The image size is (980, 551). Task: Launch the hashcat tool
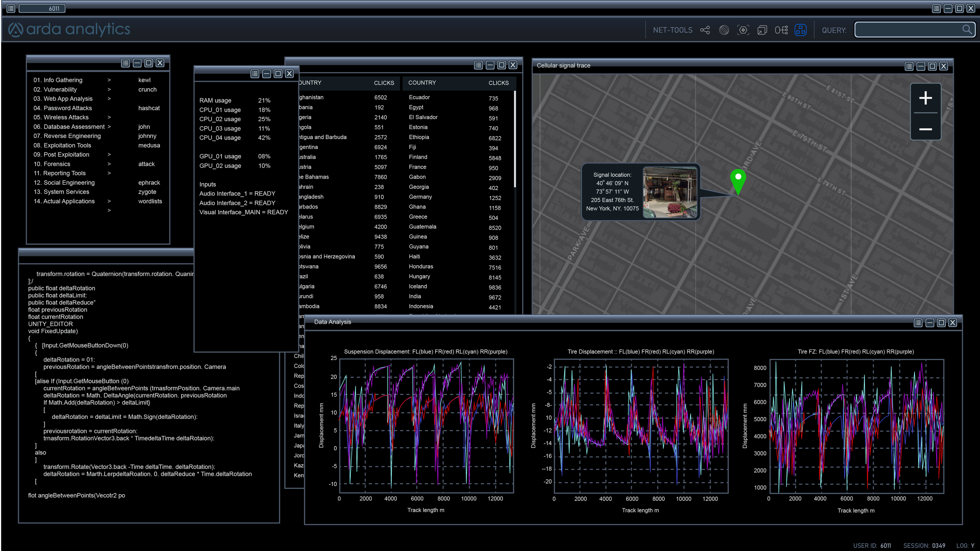click(x=149, y=108)
